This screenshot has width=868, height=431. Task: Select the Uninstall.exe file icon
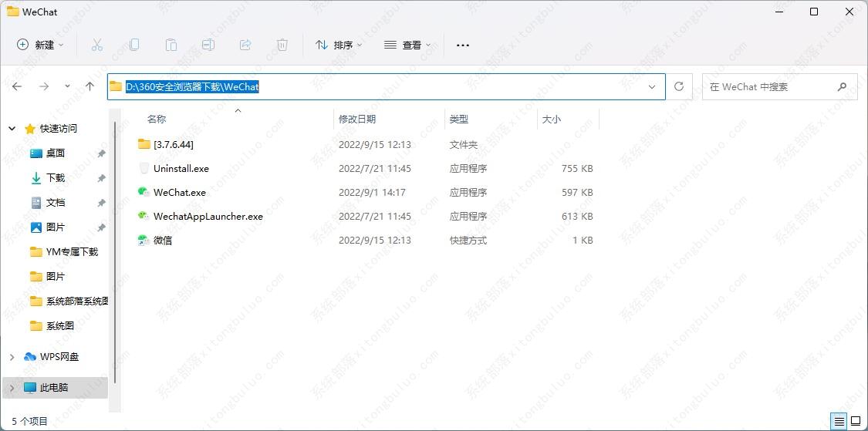(144, 168)
